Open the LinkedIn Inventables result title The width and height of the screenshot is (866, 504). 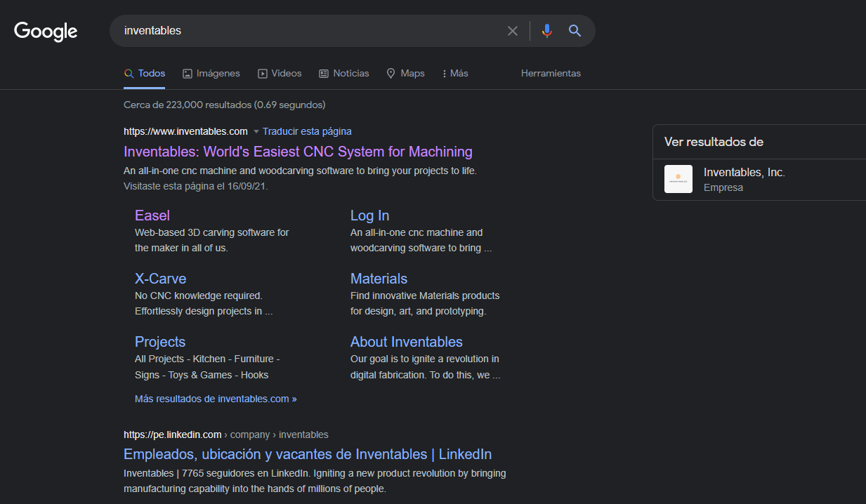308,454
